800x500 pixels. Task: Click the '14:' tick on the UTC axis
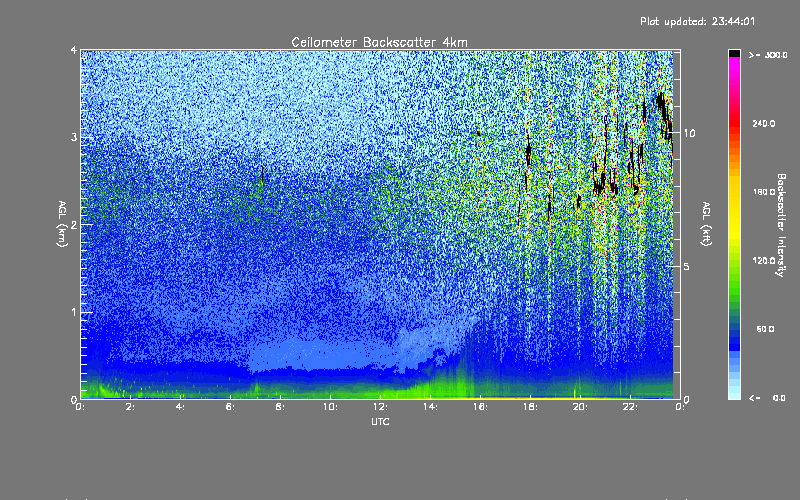(x=430, y=407)
